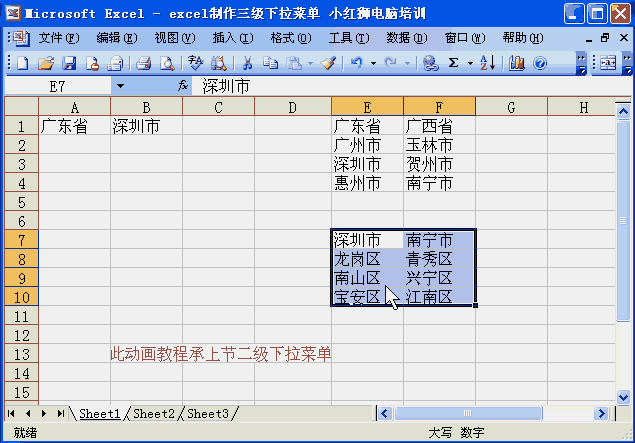Open the Research tool icon
Screen dimensions: 635x443
tap(219, 63)
